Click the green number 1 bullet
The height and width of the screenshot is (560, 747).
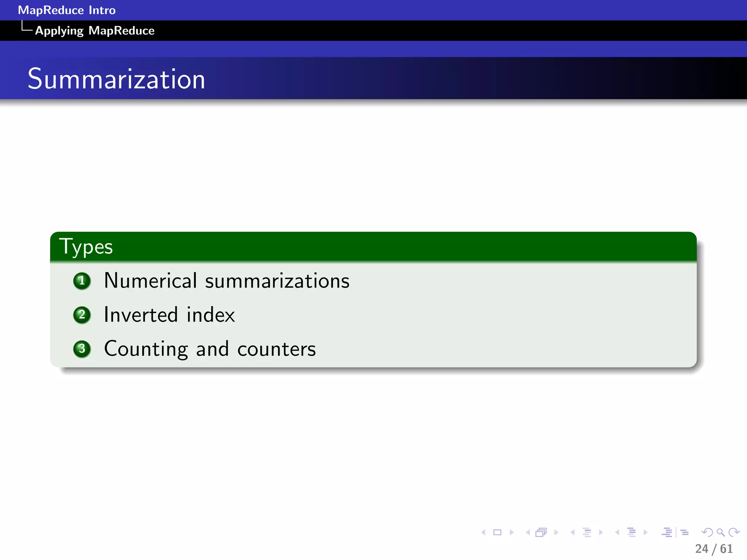(82, 281)
